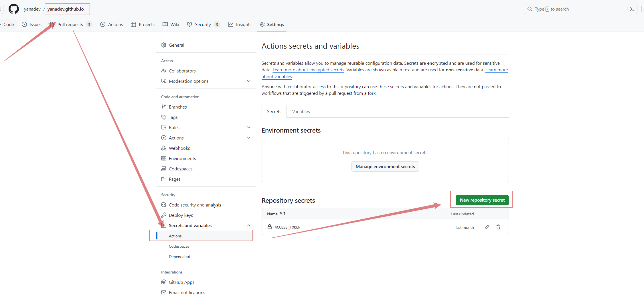Screen dimensions: 644x305
Task: Select the Secrets tab
Action: (274, 111)
